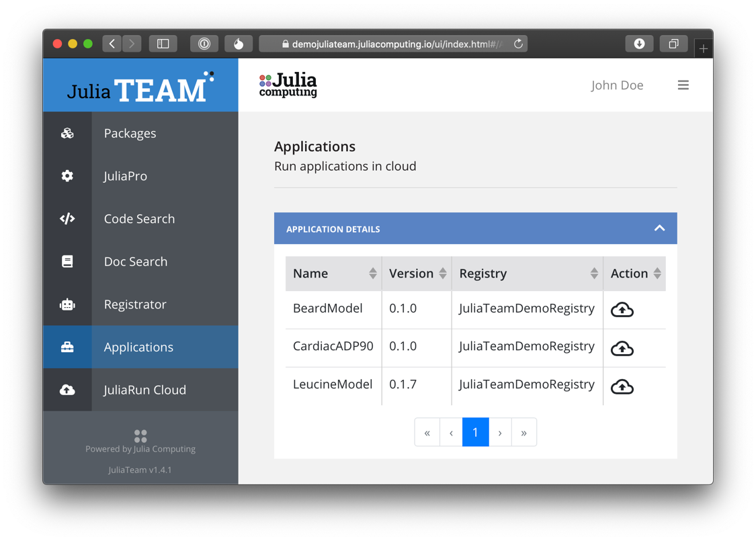Click the JuliaPro gear icon

tap(67, 176)
